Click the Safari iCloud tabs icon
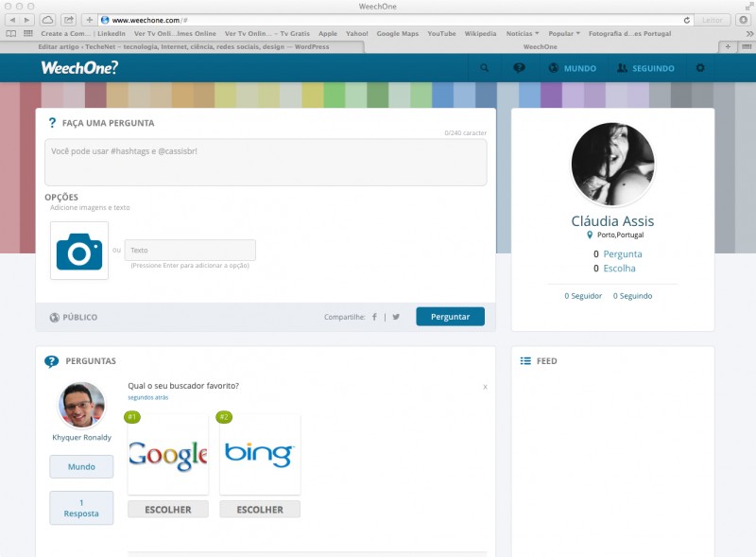This screenshot has width=756, height=557. [47, 20]
